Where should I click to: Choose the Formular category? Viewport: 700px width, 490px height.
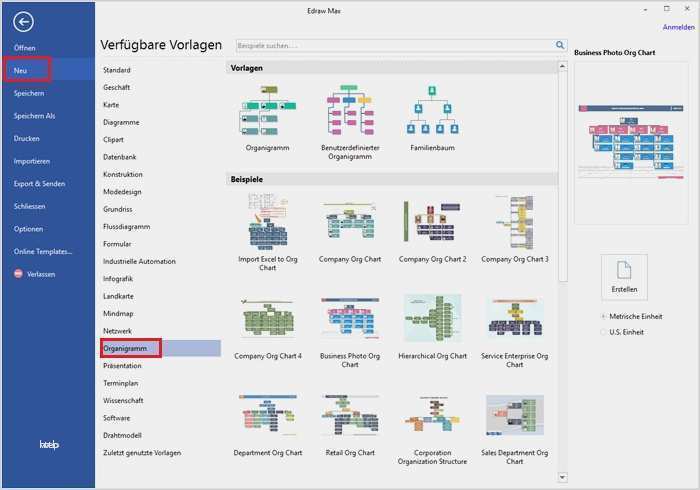pyautogui.click(x=117, y=244)
